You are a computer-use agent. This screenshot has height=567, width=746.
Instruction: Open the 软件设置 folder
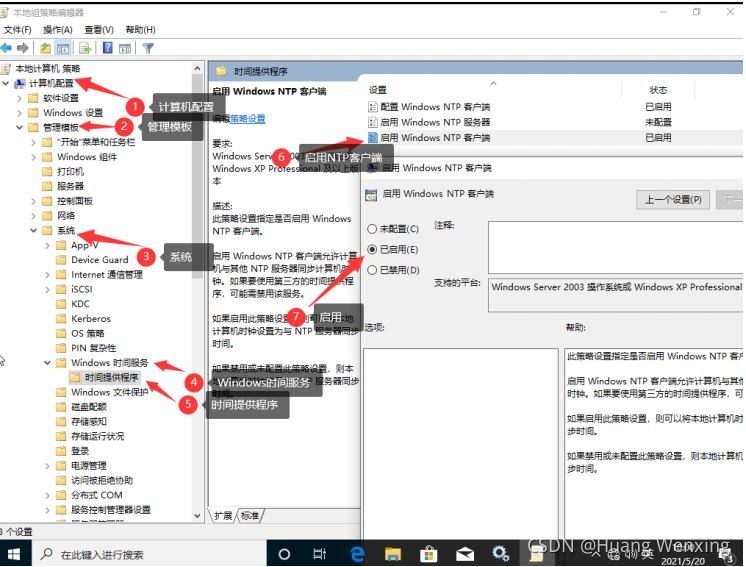(60, 98)
